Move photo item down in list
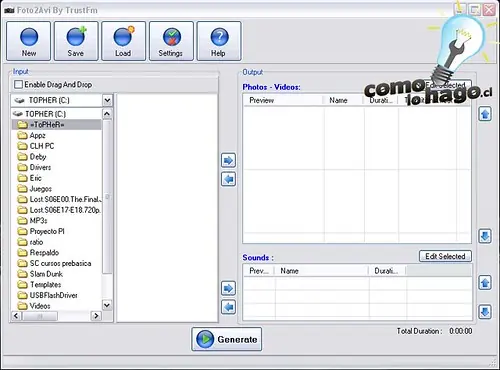Image resolution: width=500 pixels, height=370 pixels. (485, 236)
